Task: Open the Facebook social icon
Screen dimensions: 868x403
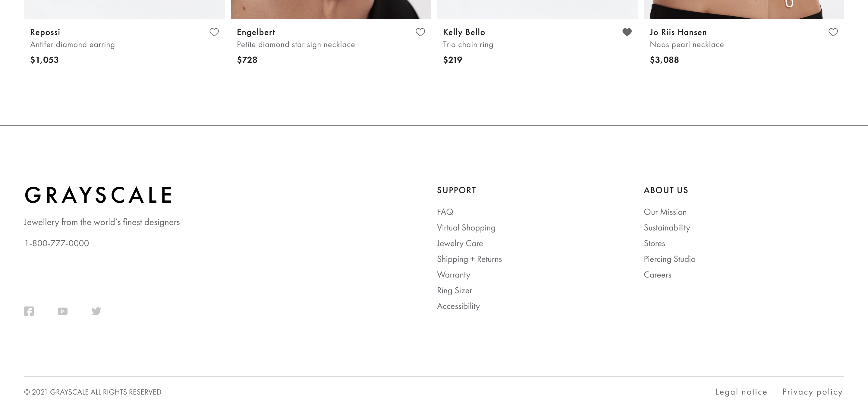Action: (x=29, y=311)
